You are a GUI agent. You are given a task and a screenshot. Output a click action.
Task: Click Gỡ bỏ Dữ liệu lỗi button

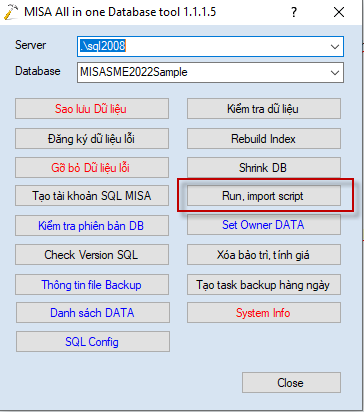point(92,167)
